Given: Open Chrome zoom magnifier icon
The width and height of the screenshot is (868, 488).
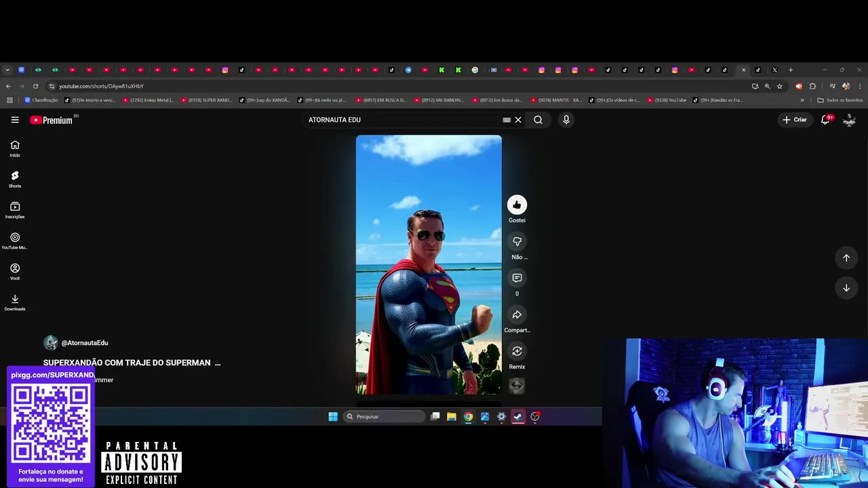Looking at the screenshot, I should [x=767, y=86].
